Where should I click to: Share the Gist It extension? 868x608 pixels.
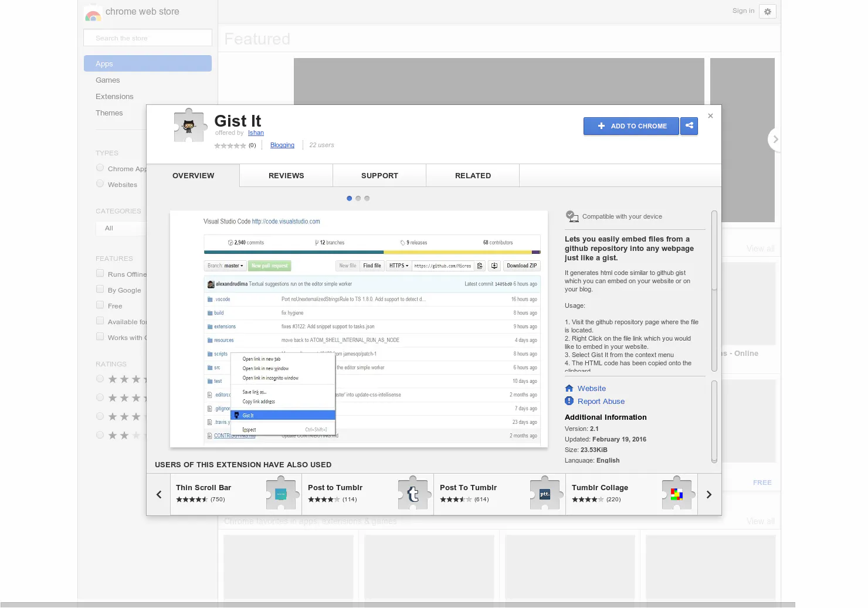tap(689, 126)
